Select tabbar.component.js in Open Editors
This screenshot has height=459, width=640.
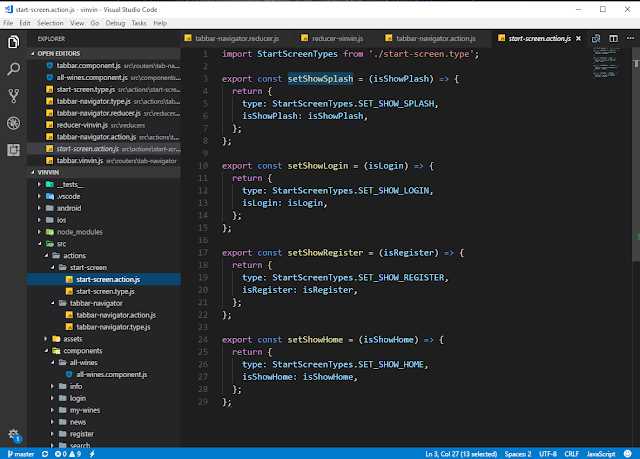[x=104, y=65]
